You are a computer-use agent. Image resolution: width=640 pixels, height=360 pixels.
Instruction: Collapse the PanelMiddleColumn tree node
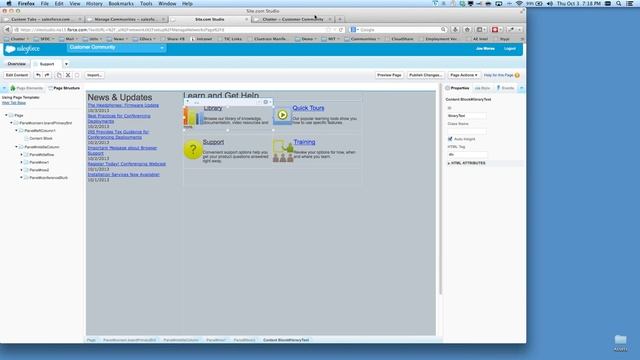[x=16, y=147]
